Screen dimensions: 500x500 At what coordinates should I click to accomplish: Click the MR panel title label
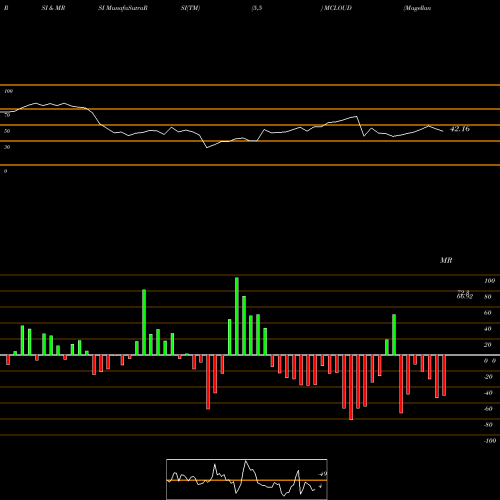446,260
